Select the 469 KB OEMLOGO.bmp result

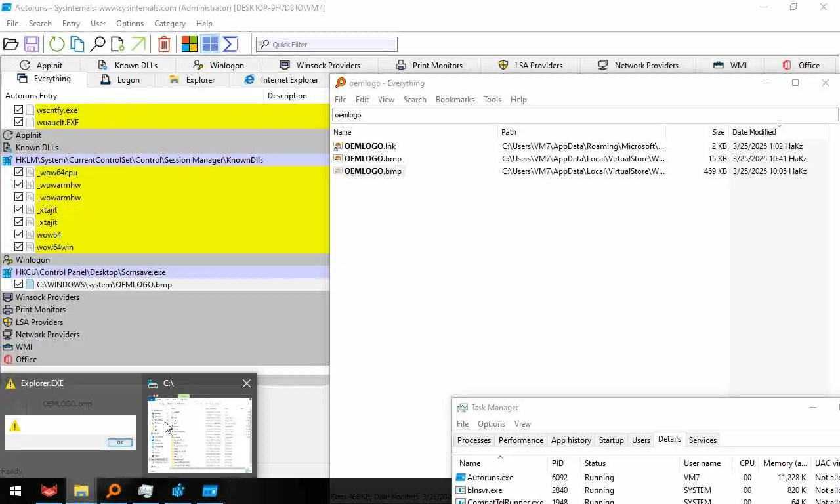[373, 171]
